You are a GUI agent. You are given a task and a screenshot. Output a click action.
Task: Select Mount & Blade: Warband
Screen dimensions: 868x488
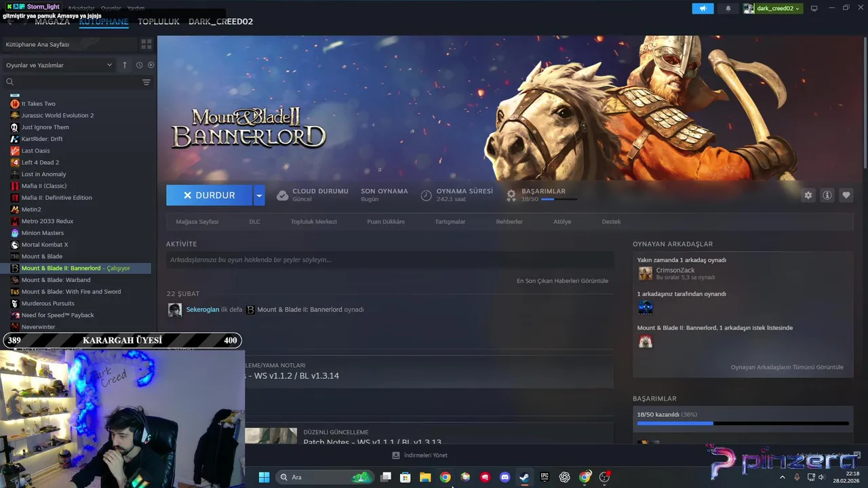click(56, 280)
